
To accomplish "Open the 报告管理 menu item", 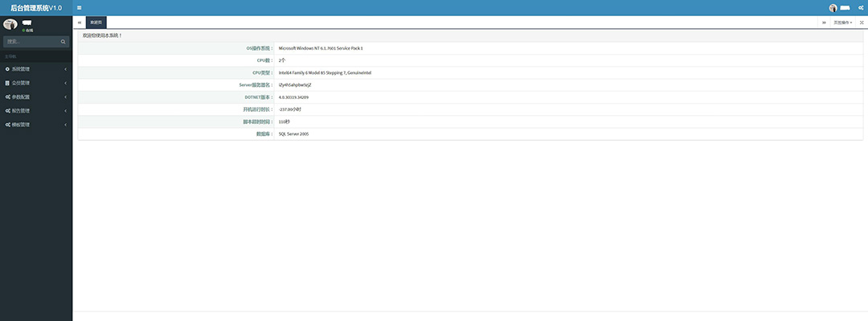I will [x=36, y=111].
